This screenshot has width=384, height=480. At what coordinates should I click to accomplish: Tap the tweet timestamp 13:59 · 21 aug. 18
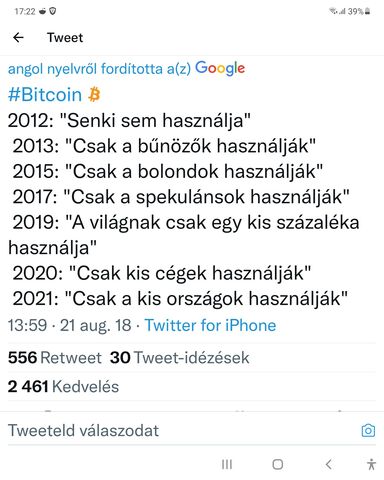pos(70,325)
